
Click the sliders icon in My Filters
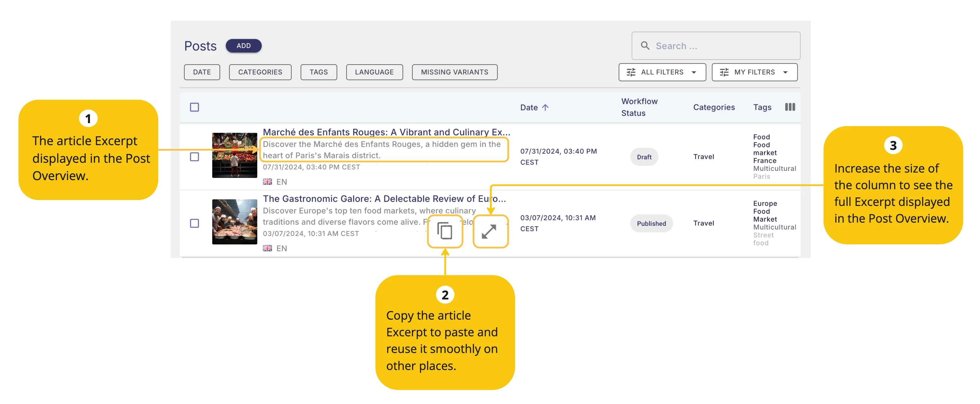[x=724, y=72]
